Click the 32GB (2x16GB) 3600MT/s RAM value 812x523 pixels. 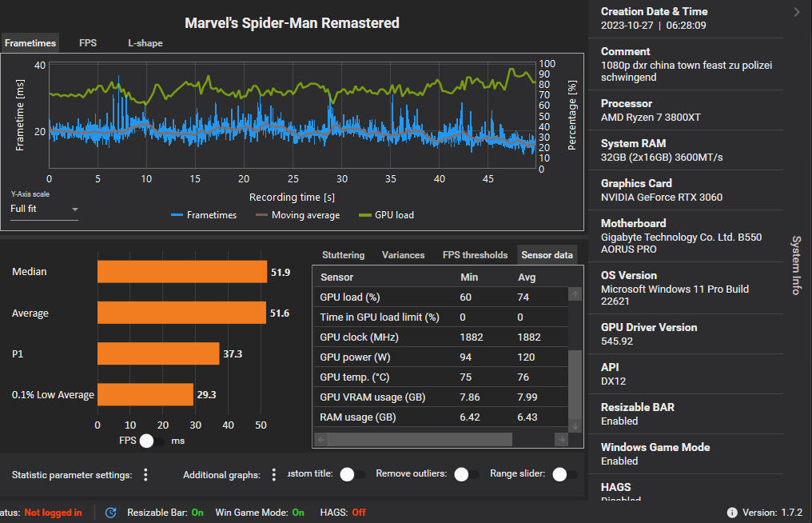pyautogui.click(x=661, y=157)
